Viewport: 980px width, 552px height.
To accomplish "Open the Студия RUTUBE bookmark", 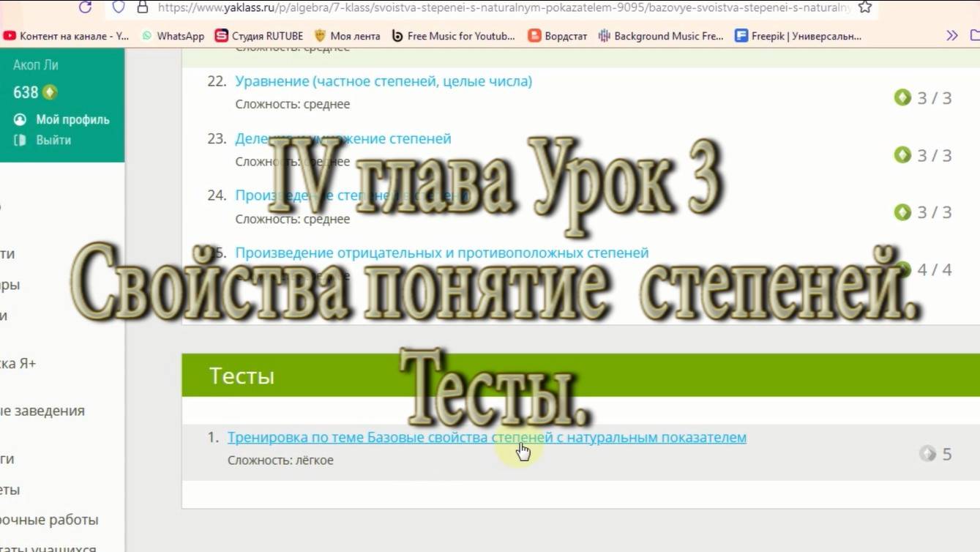I will coord(259,35).
